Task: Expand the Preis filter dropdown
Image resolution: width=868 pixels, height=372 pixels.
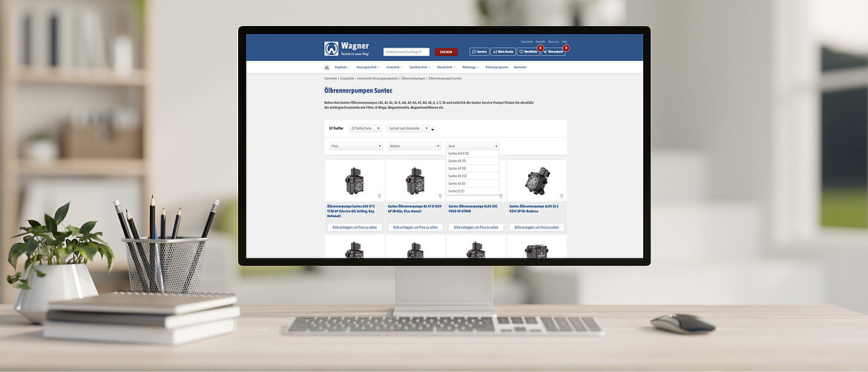Action: click(x=356, y=146)
